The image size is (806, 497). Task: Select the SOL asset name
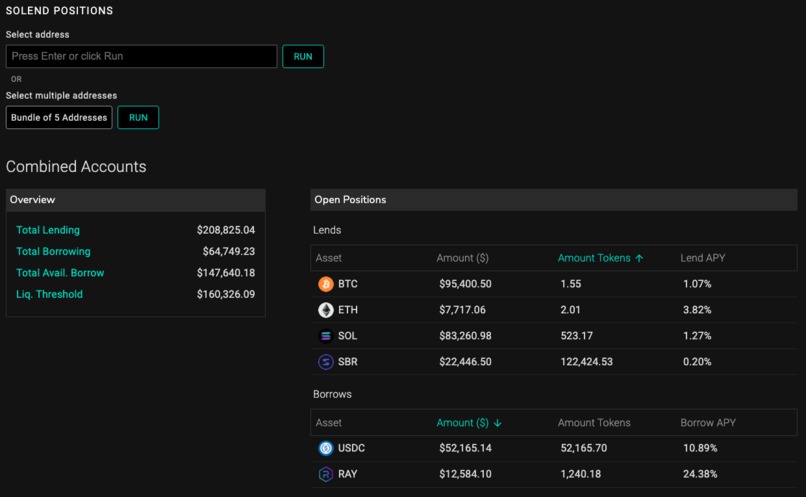[x=347, y=336]
